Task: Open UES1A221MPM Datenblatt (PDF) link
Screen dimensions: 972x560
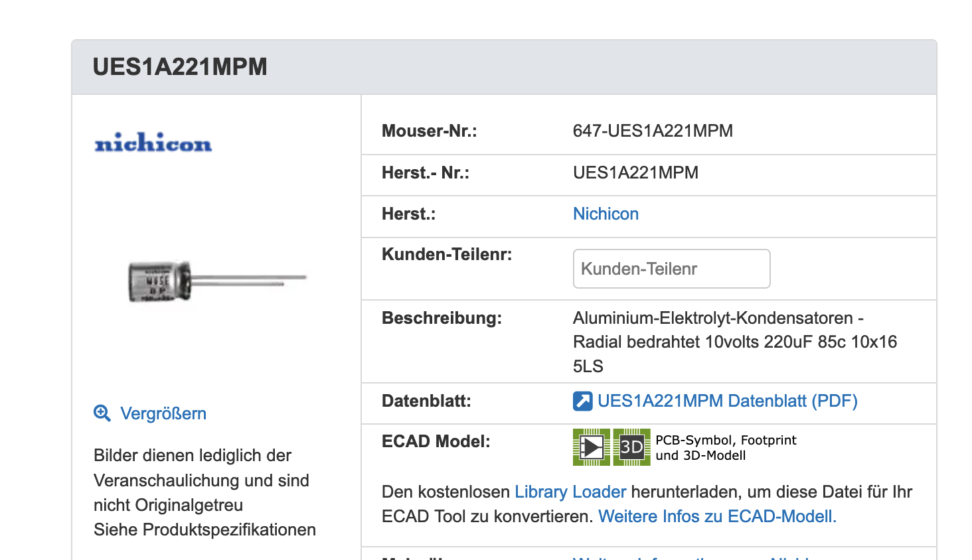Action: (x=728, y=401)
